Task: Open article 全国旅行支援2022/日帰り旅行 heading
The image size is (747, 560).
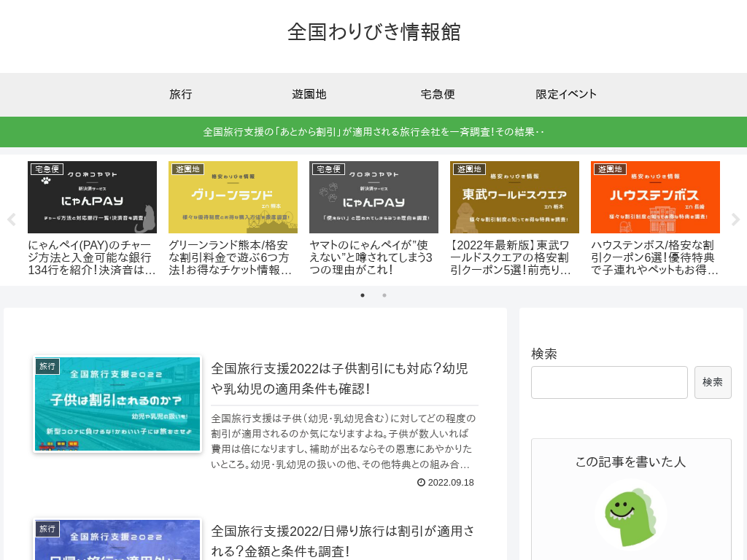Action: point(343,541)
